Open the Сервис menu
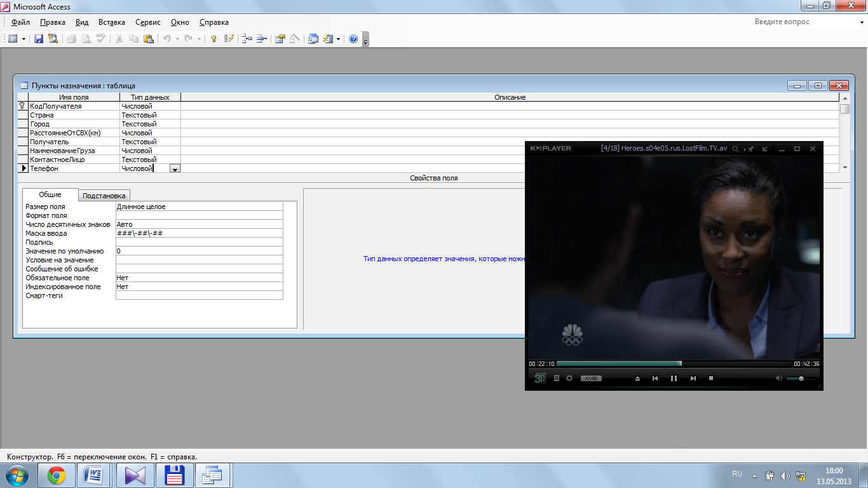 pos(148,22)
